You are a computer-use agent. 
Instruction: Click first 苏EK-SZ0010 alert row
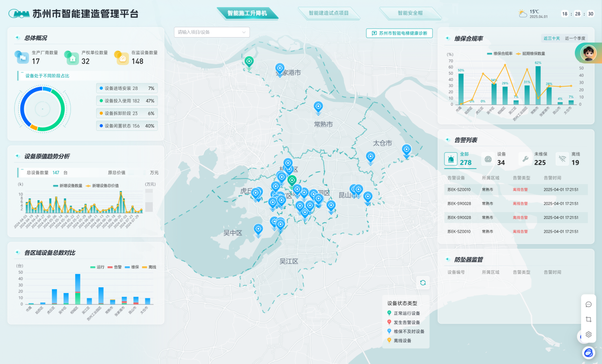point(516,189)
